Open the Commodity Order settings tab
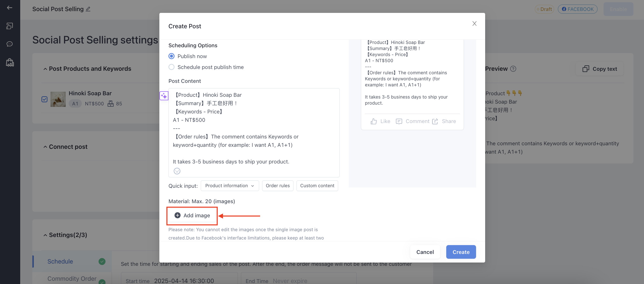 (x=72, y=278)
